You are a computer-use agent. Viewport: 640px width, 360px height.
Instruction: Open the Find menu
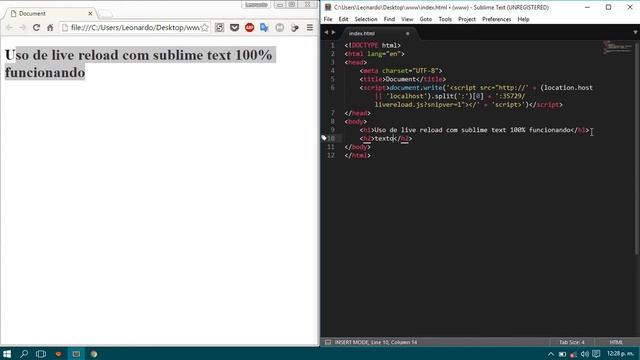coord(389,19)
